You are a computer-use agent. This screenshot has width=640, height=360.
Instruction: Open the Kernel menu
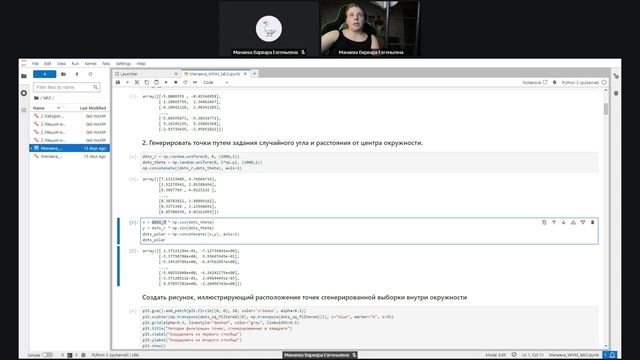coord(90,64)
